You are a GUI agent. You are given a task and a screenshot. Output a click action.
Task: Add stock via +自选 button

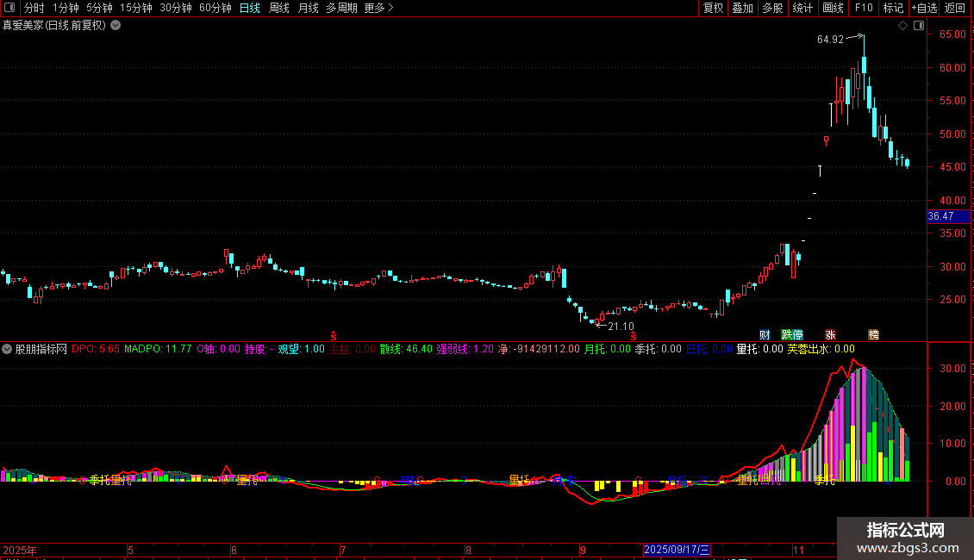pos(924,8)
